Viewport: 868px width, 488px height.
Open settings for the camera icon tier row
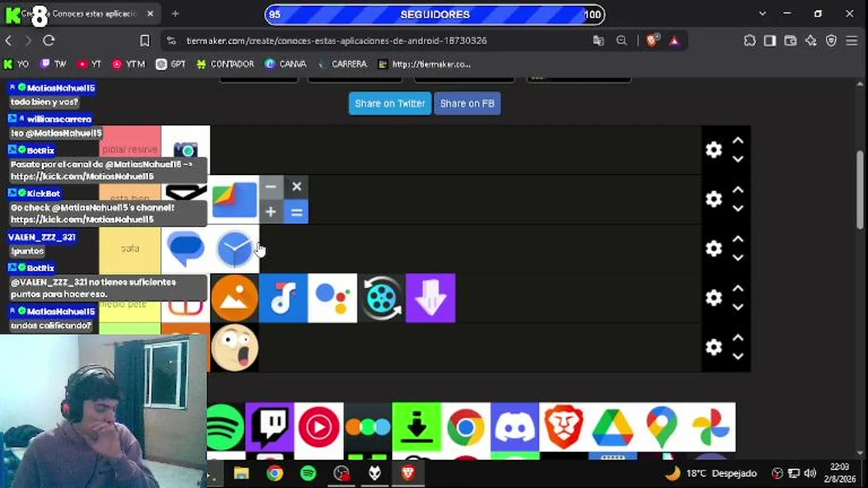tap(713, 150)
